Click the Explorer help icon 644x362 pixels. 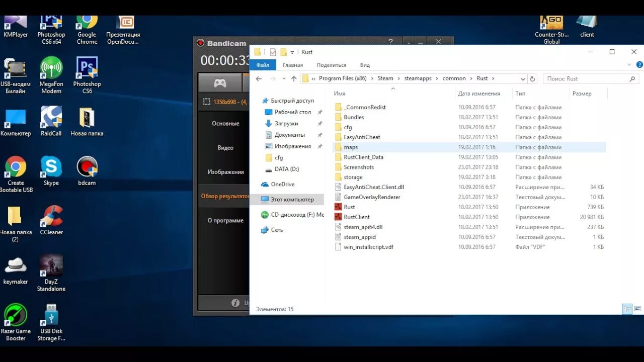640,65
